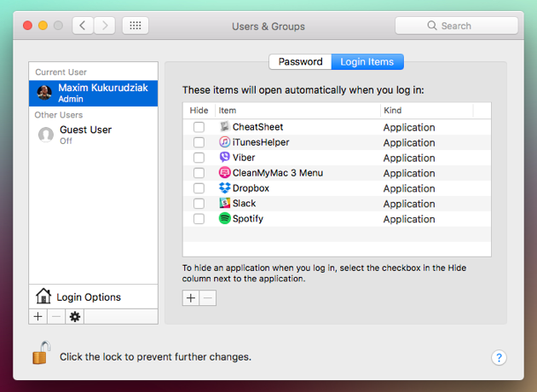Select the Login Items tab

[367, 61]
